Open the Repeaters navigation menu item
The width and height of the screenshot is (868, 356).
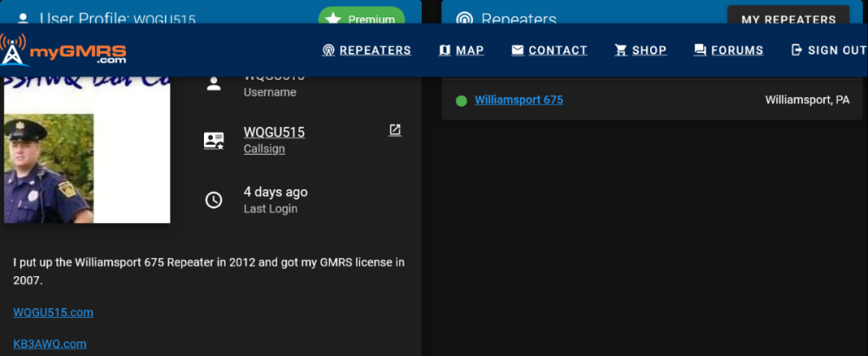click(366, 50)
